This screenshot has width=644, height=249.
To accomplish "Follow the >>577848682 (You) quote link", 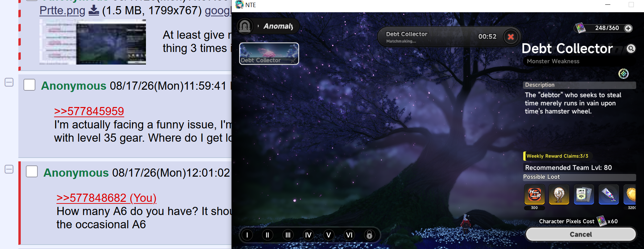I will coord(106,198).
